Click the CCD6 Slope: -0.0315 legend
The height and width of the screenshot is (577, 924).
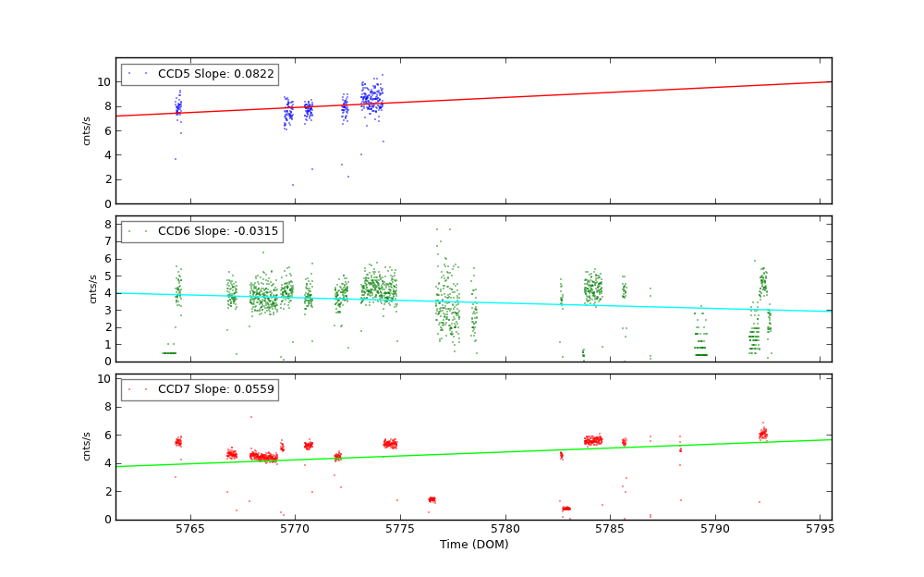[x=201, y=232]
